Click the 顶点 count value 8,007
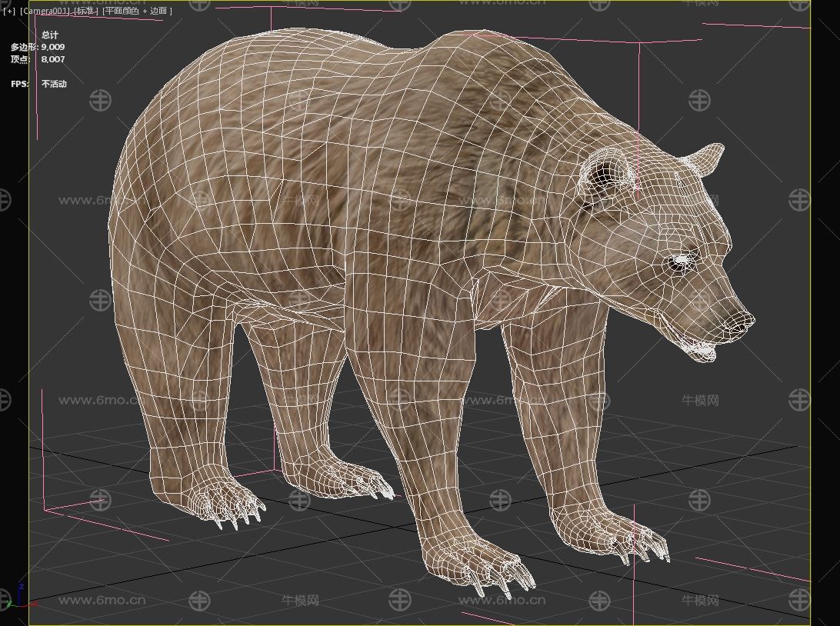 coord(53,59)
